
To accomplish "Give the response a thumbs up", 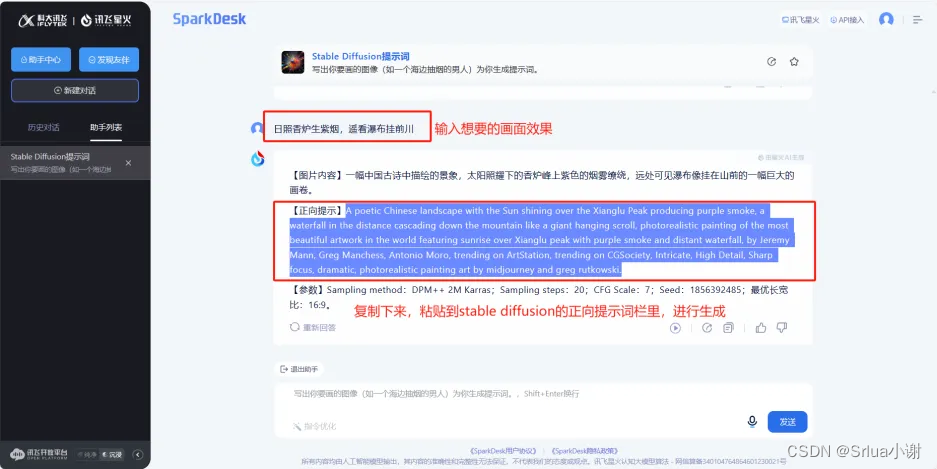I will pyautogui.click(x=761, y=327).
